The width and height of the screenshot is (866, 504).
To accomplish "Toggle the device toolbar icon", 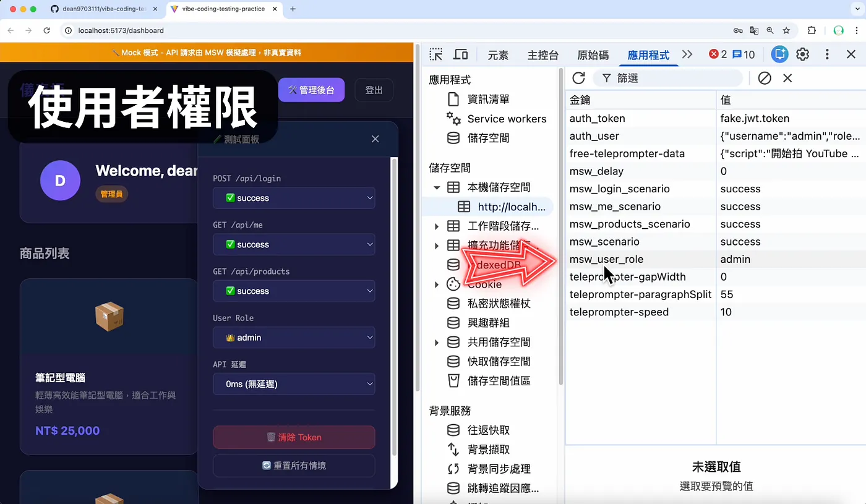I will click(460, 54).
